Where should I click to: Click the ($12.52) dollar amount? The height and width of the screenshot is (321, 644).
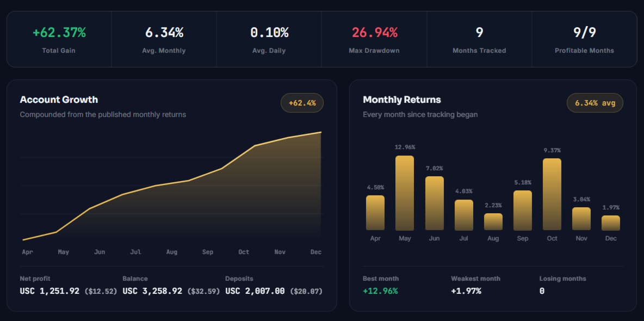click(101, 292)
